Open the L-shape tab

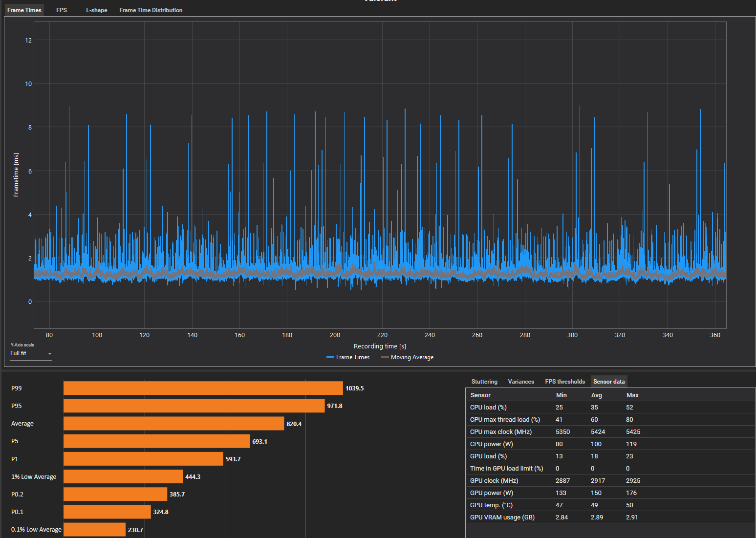point(96,10)
